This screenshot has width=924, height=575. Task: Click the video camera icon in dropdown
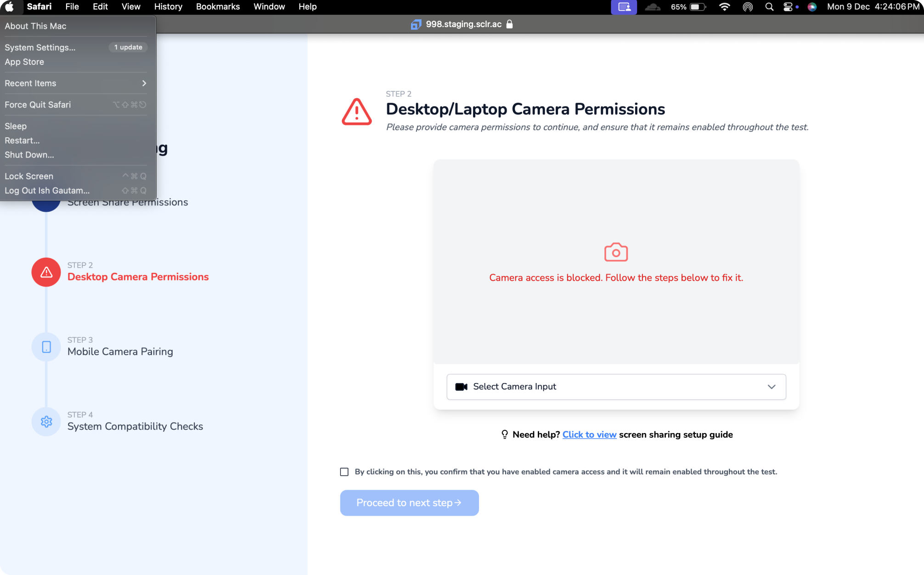[x=461, y=387]
